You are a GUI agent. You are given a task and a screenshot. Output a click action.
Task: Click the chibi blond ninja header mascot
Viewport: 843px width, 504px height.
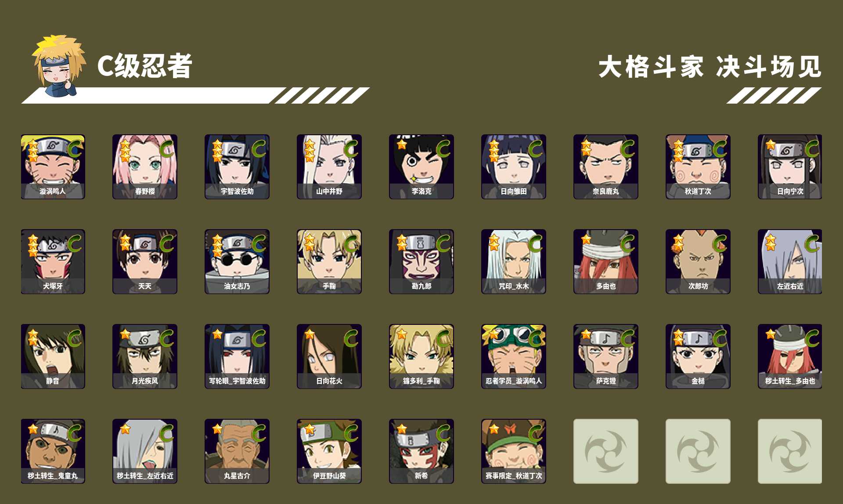(58, 66)
